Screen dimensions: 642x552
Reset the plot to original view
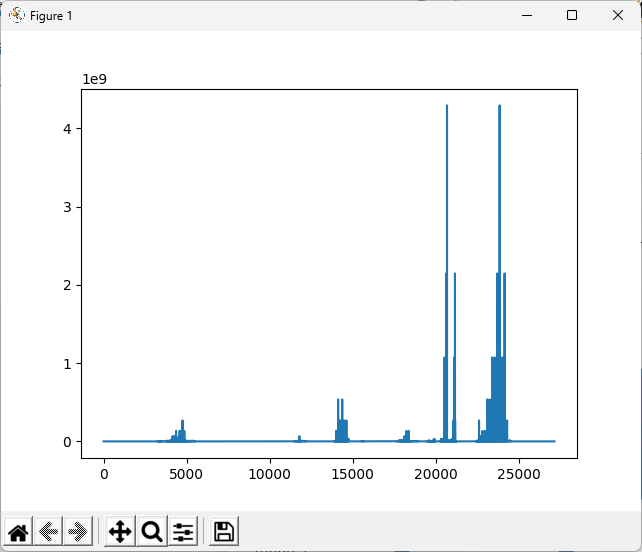pyautogui.click(x=18, y=532)
